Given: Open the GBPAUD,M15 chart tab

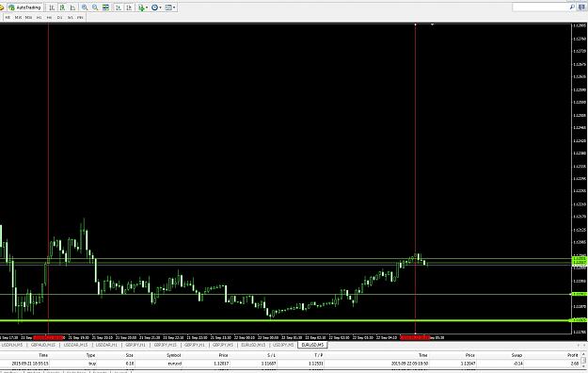Looking at the screenshot, I should coord(43,345).
